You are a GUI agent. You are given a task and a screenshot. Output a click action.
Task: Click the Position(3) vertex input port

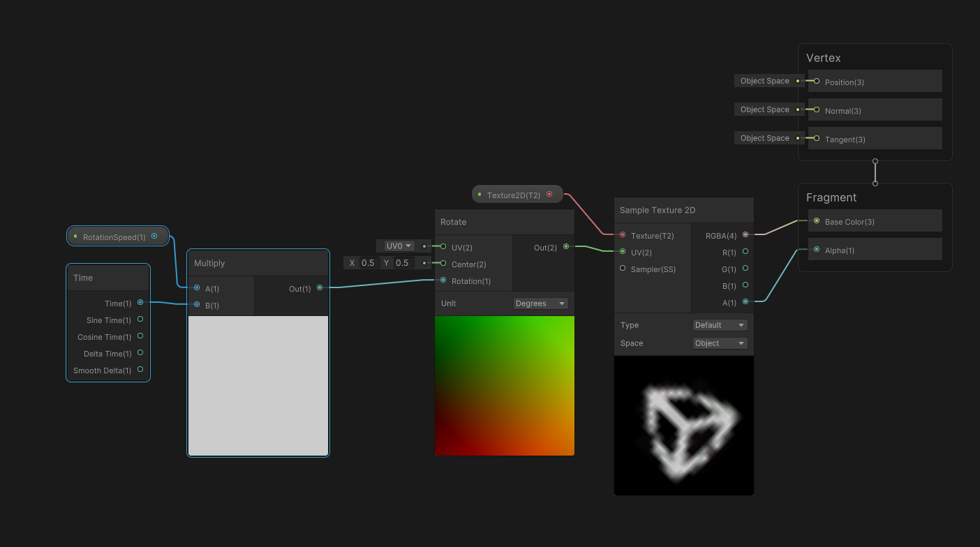point(817,82)
